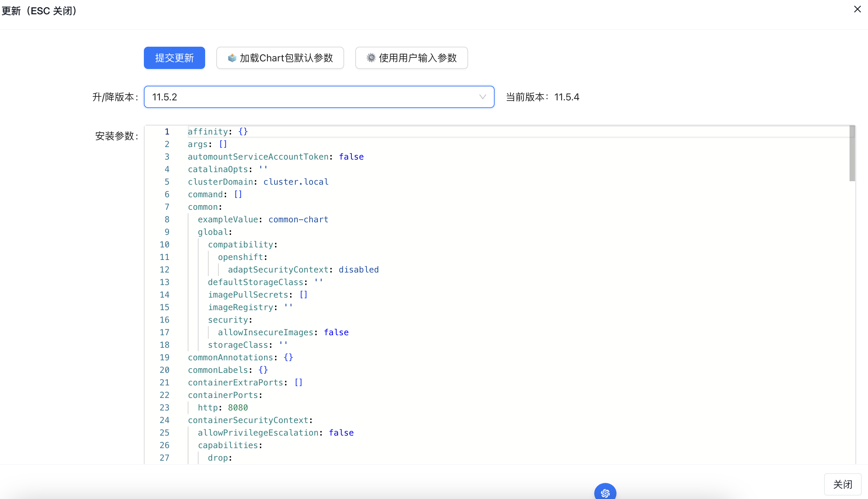Click the 'command: []' line
The width and height of the screenshot is (868, 499).
215,194
